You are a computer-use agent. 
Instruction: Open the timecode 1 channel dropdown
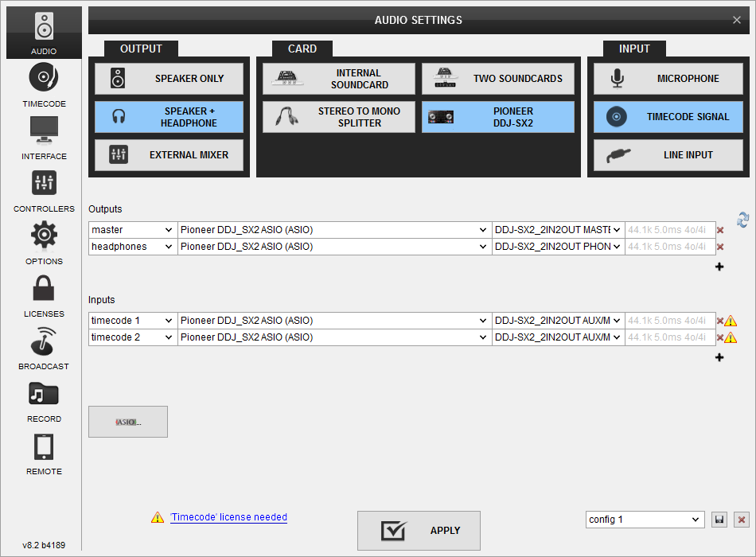tap(559, 321)
